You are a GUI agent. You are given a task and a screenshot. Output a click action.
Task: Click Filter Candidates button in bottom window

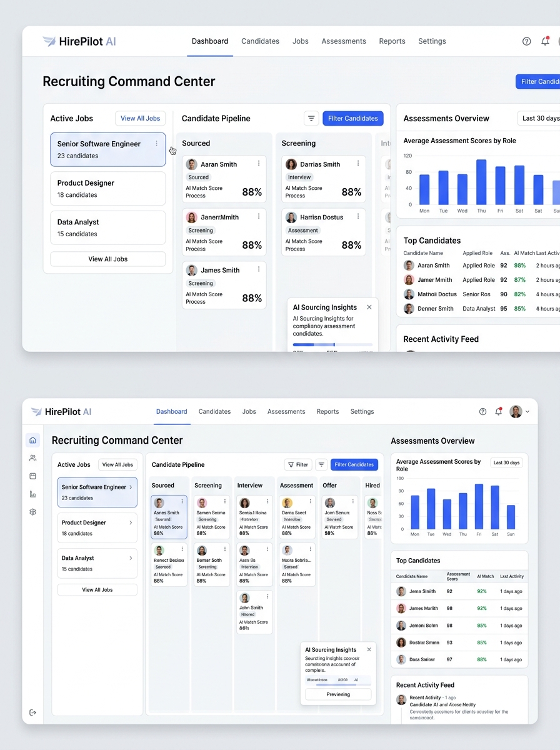coord(354,464)
